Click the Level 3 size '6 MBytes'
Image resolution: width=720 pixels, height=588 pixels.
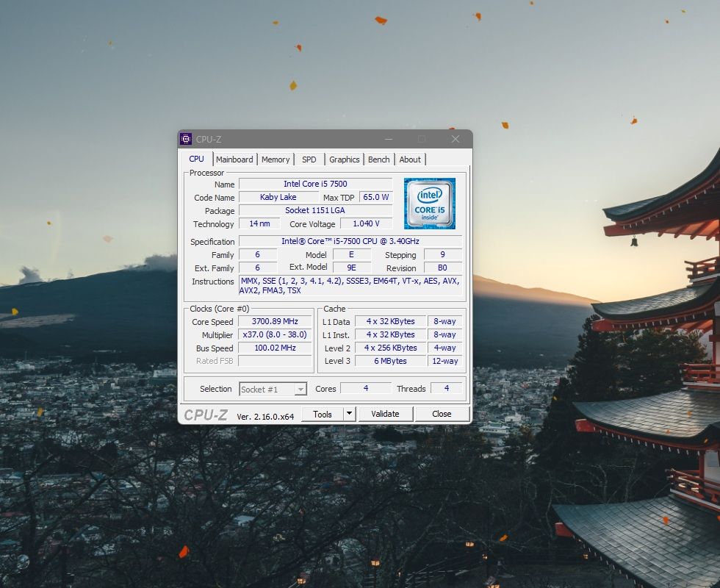click(391, 361)
